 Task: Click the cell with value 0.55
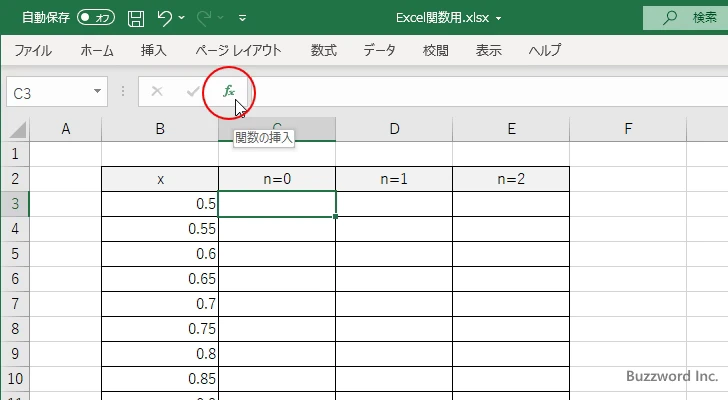point(160,229)
